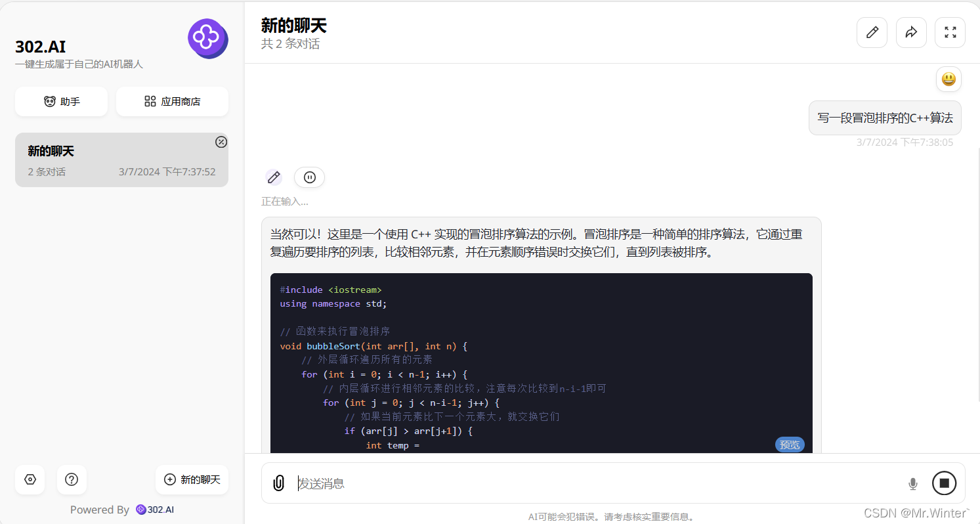Stop generating with the round stop button
Image resolution: width=980 pixels, height=524 pixels.
(x=944, y=483)
